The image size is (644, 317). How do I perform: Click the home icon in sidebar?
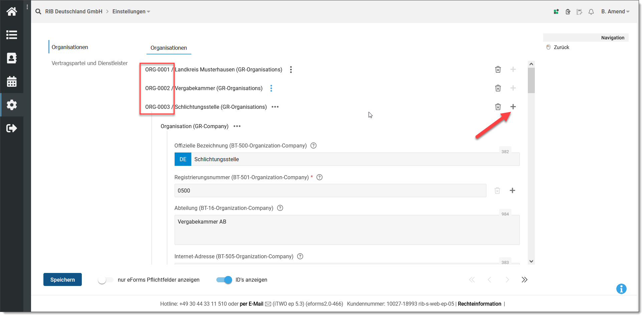12,12
